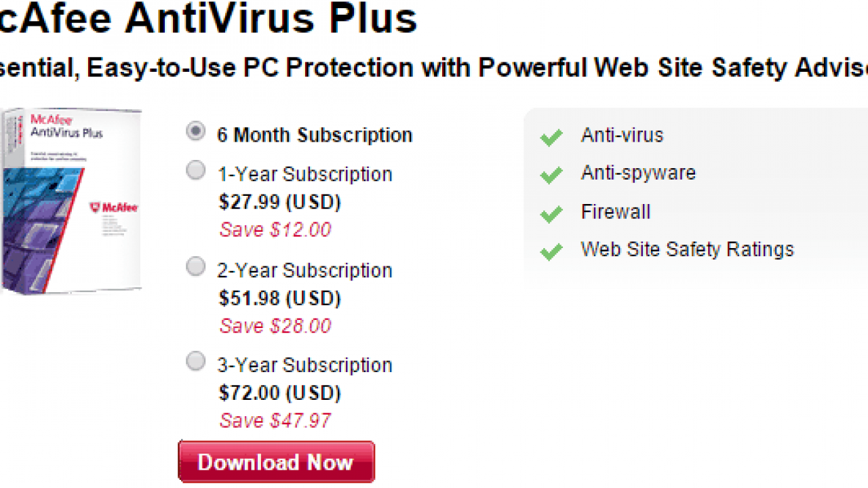Click the 1-Year Subscription label text
The image size is (868, 488).
(305, 174)
